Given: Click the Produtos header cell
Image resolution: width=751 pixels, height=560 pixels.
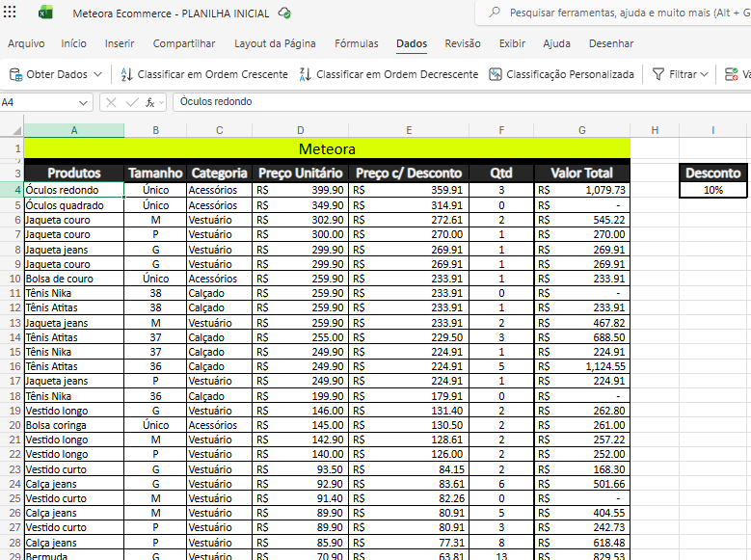Looking at the screenshot, I should coord(74,173).
